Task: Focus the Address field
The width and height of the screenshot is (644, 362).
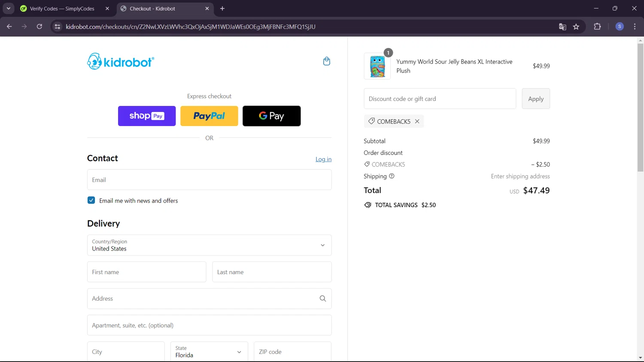Action: tap(210, 299)
